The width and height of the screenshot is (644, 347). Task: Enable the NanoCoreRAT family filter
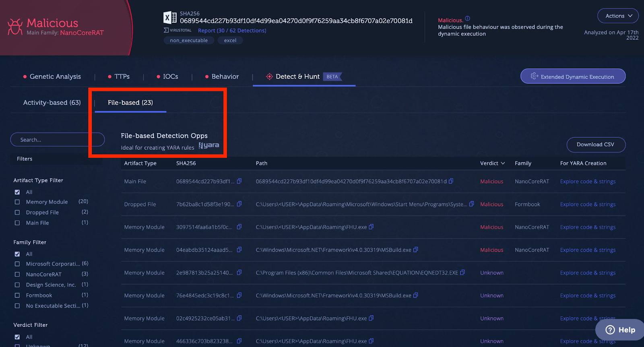tap(17, 275)
